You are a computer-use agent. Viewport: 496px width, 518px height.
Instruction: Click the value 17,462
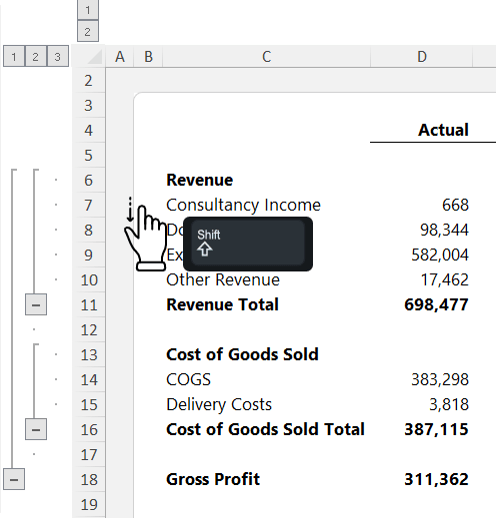pos(445,280)
